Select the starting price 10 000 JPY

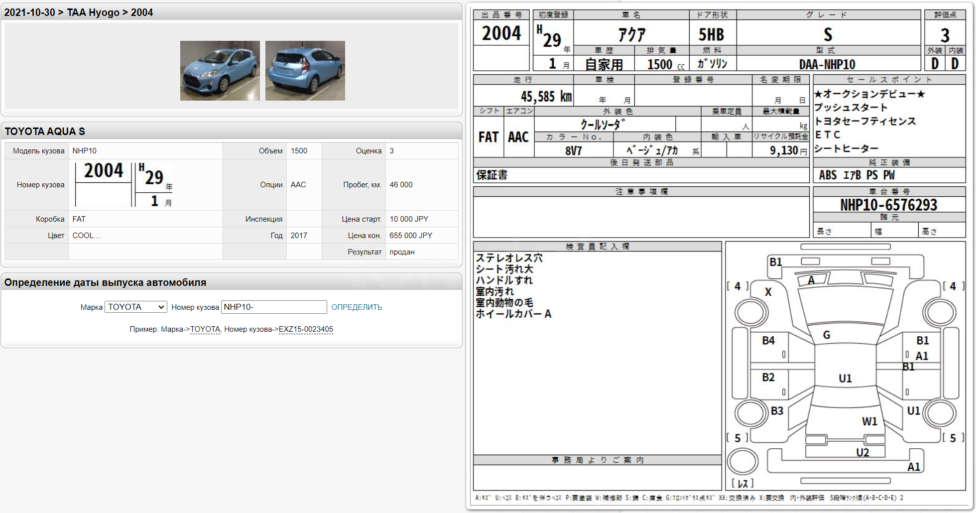pyautogui.click(x=409, y=219)
